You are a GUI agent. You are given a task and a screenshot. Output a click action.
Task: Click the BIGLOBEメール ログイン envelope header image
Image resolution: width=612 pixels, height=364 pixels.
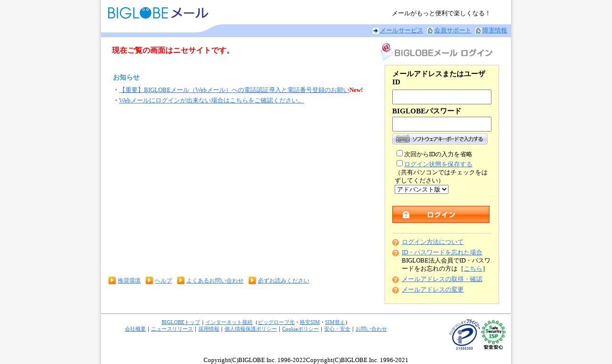(x=436, y=52)
